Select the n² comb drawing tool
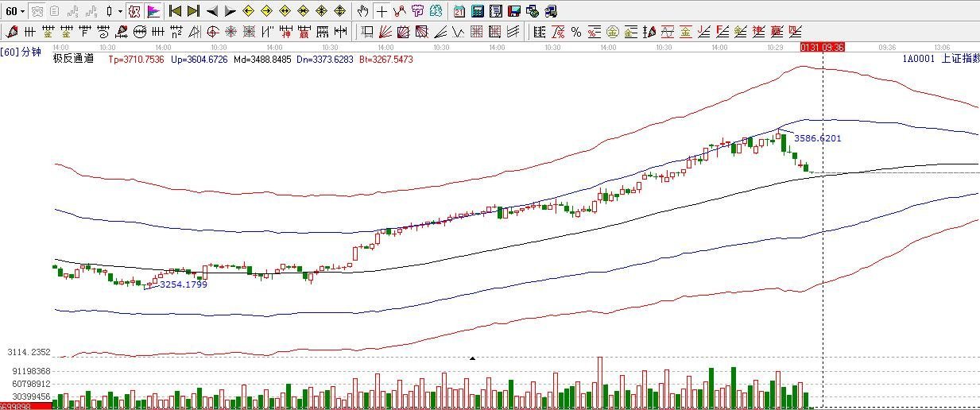The width and height of the screenshot is (980, 410). click(x=176, y=32)
